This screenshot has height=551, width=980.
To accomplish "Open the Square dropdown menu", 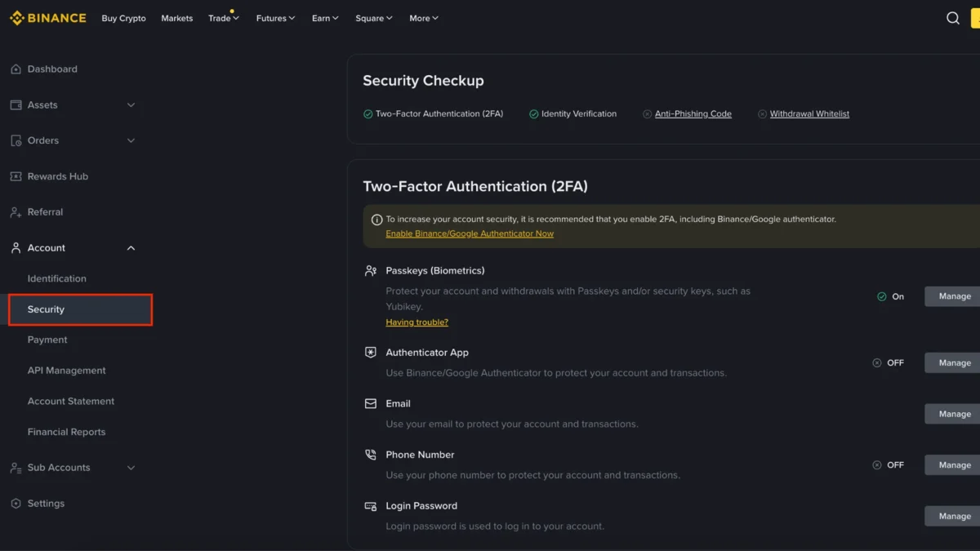I will click(x=373, y=18).
